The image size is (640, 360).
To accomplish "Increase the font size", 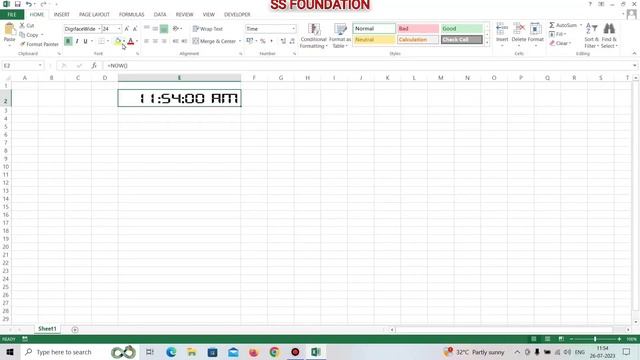I will 127,29.
